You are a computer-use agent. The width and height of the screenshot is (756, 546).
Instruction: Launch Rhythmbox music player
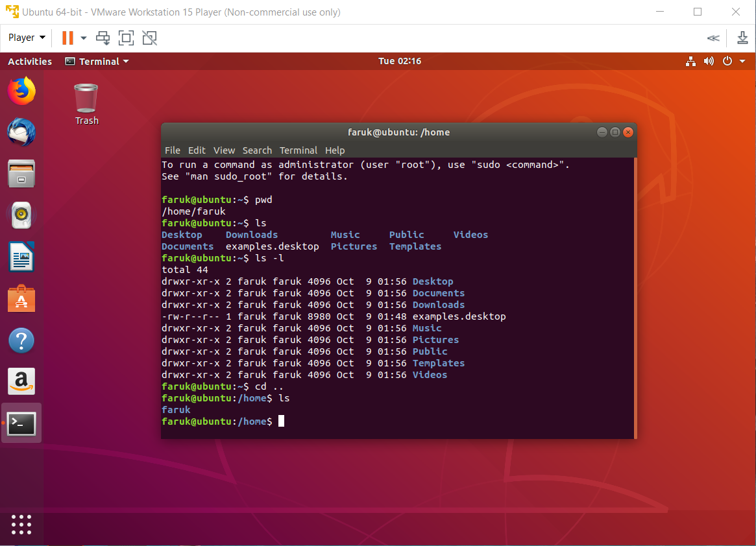(21, 215)
